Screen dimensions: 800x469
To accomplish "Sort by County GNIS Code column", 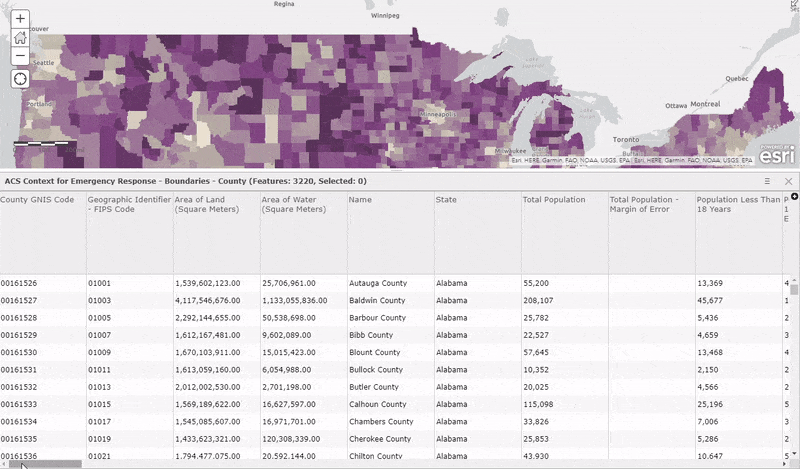I will tap(37, 200).
